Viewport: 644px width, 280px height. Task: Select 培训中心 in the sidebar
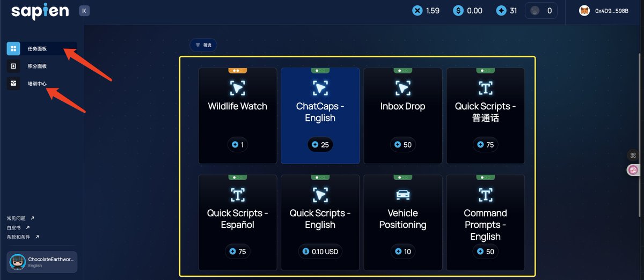click(x=38, y=84)
